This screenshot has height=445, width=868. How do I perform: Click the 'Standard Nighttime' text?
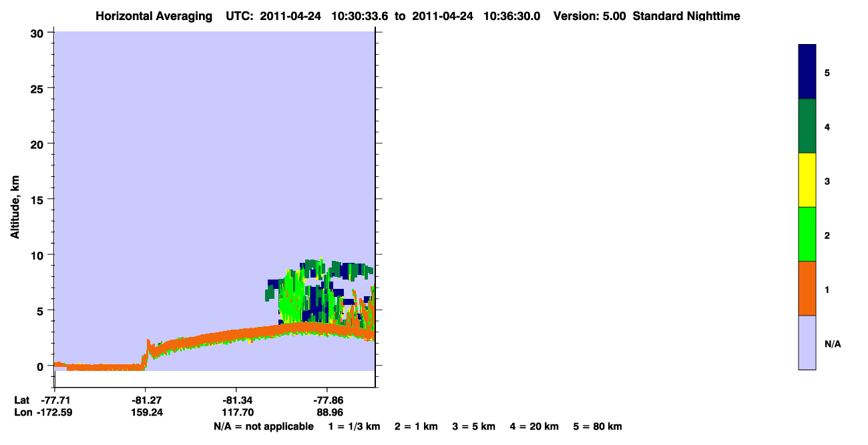coord(686,16)
